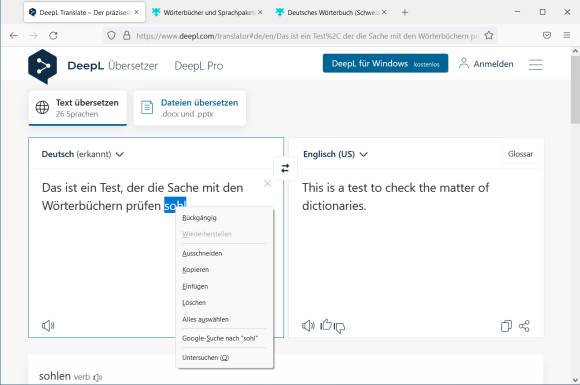Screen dimensions: 580x385
Task: Select the Text übersetzen tab
Action: (x=78, y=108)
